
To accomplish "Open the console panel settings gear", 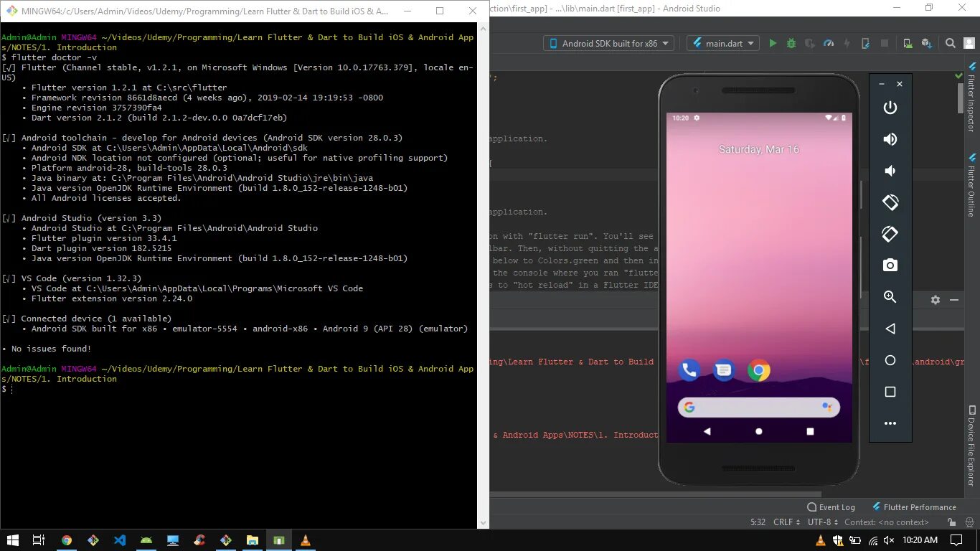I will (x=936, y=300).
